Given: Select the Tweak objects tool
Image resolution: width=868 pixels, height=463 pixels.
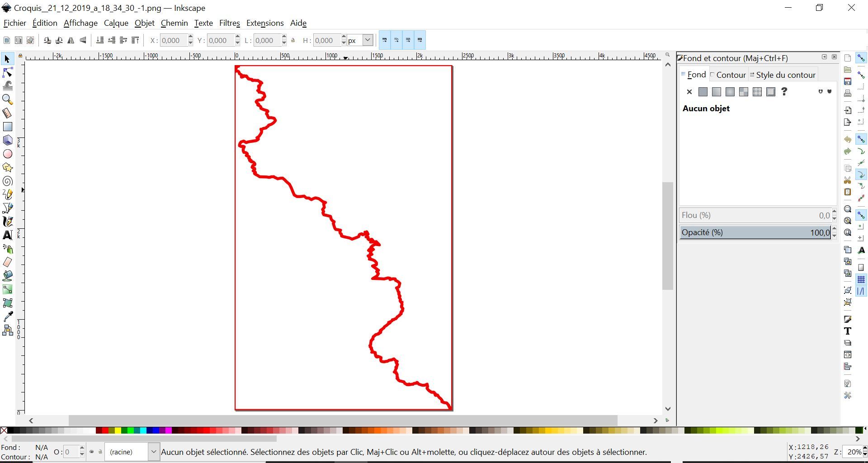Looking at the screenshot, I should point(7,86).
